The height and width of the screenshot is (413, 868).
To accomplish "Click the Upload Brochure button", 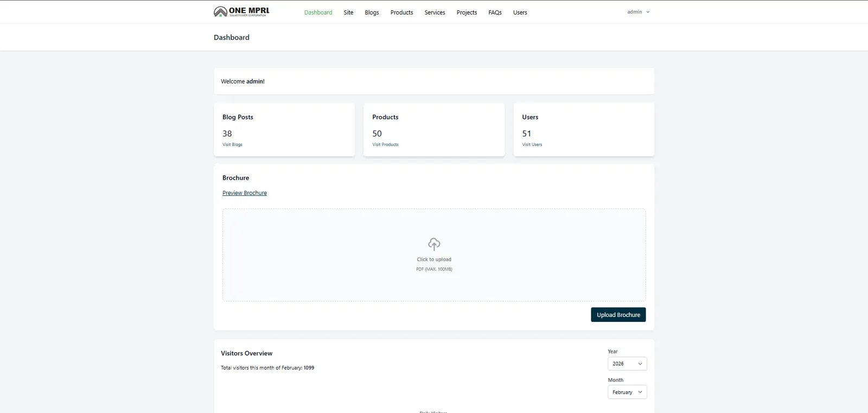I will [x=618, y=315].
